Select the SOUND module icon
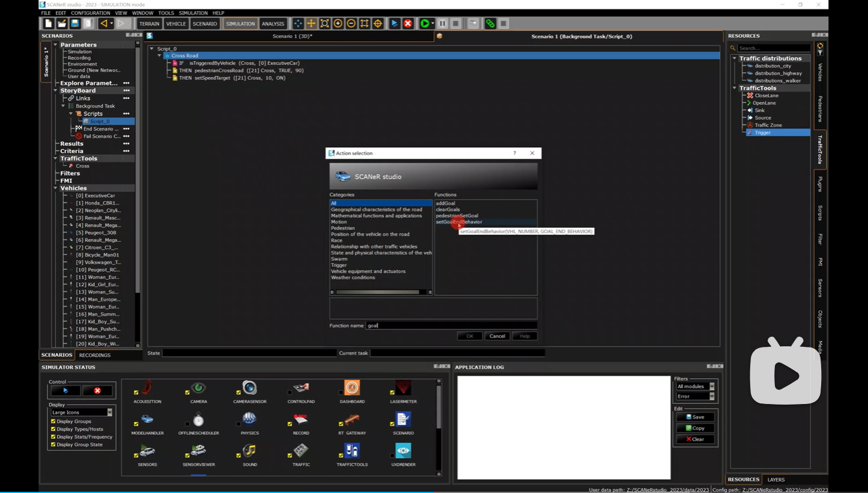This screenshot has height=493, width=868. (x=249, y=451)
